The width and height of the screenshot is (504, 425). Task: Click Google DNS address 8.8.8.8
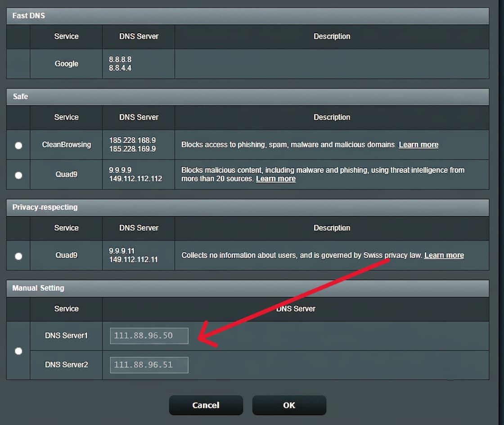click(120, 59)
